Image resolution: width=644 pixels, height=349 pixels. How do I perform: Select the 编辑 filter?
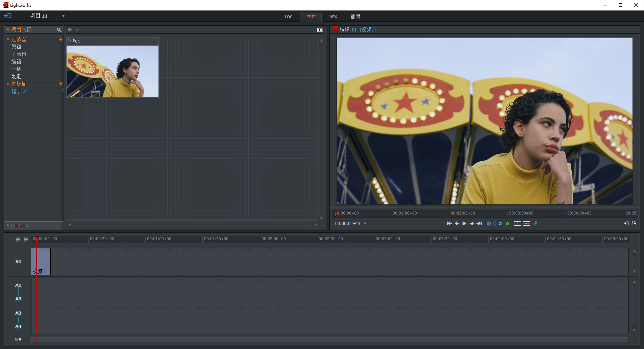pos(16,61)
